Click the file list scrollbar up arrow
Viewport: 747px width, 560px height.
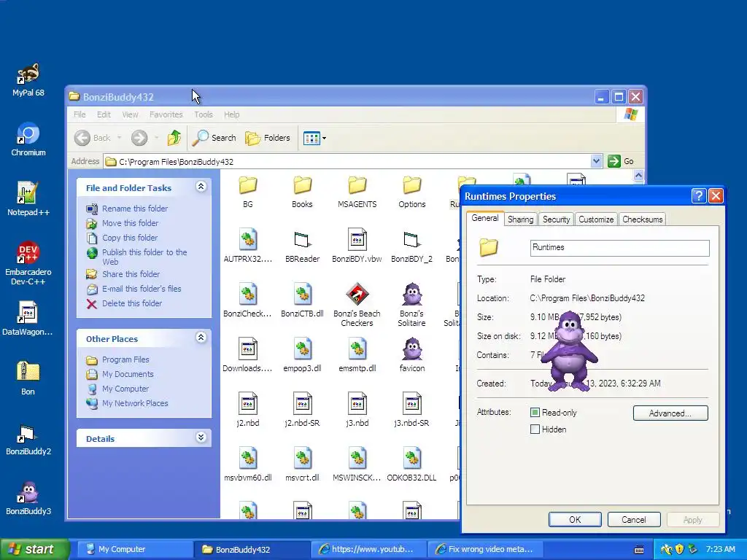tap(638, 176)
